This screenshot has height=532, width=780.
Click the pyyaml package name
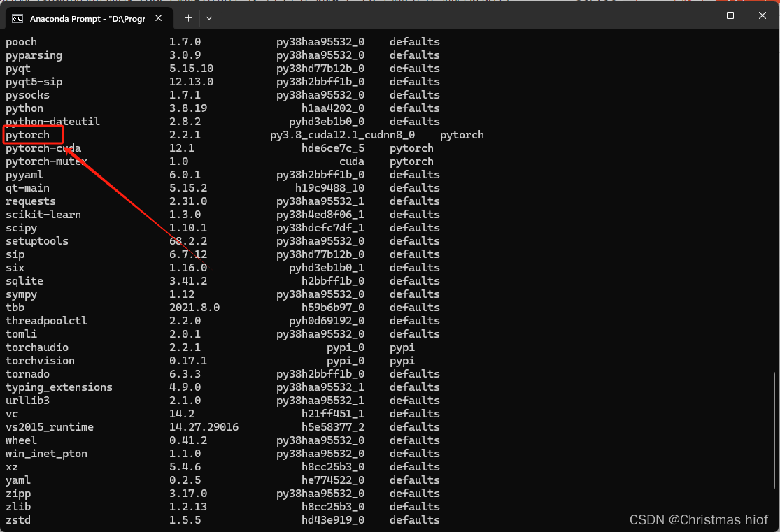tap(24, 175)
